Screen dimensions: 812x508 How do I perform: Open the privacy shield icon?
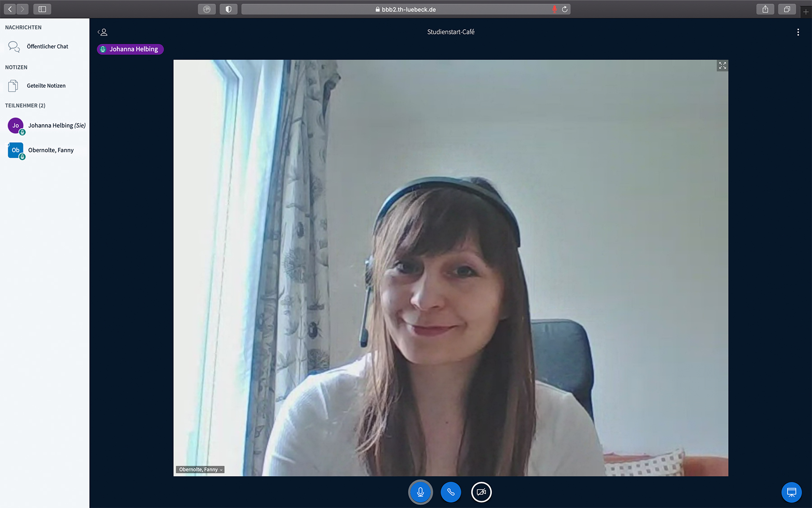(228, 9)
